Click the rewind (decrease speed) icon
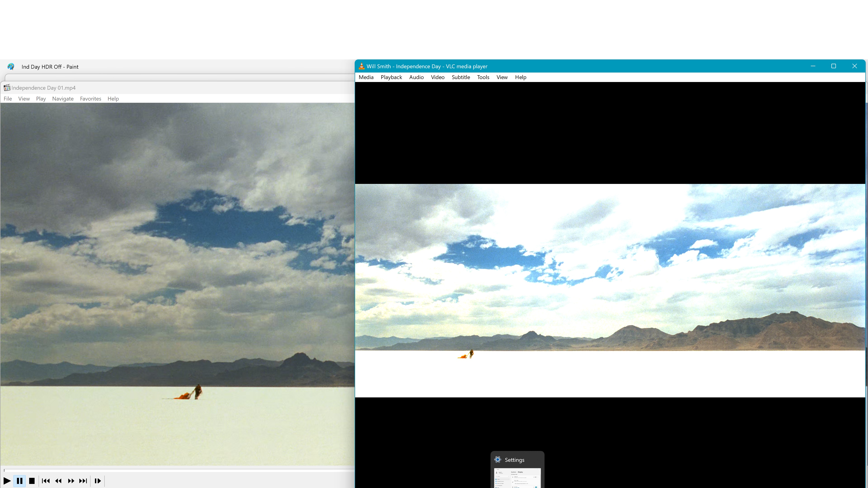This screenshot has height=488, width=868. (58, 481)
